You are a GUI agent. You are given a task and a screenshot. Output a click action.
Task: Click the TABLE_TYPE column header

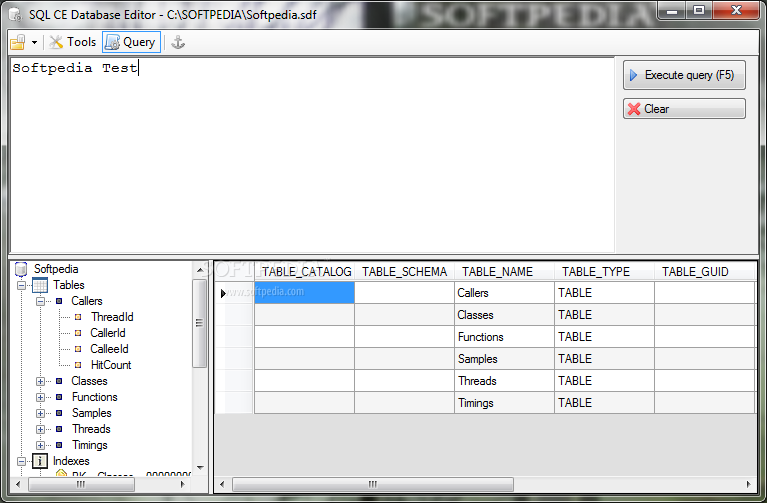pos(604,272)
